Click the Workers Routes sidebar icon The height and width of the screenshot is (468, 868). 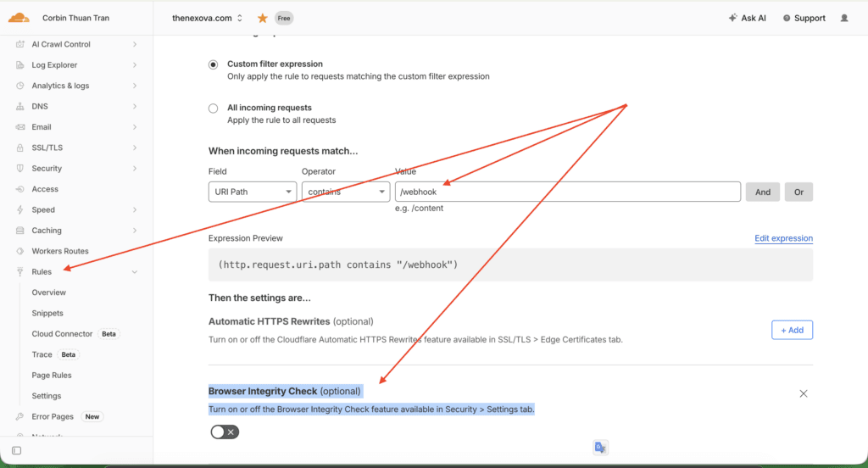(20, 251)
